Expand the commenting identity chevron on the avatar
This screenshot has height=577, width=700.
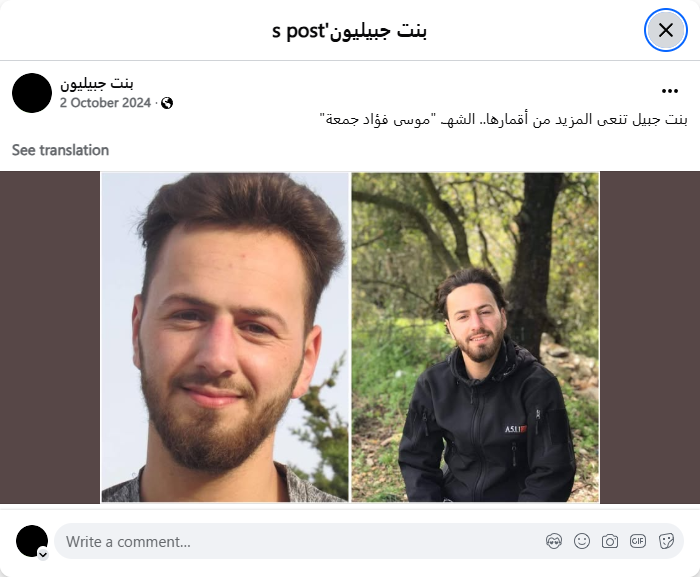point(43,555)
